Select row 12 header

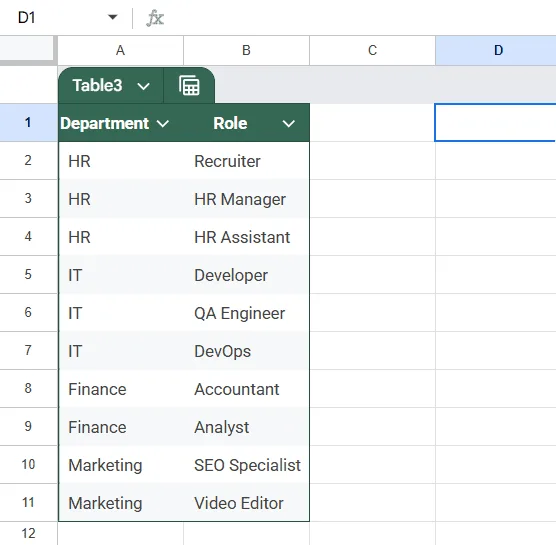click(x=28, y=533)
